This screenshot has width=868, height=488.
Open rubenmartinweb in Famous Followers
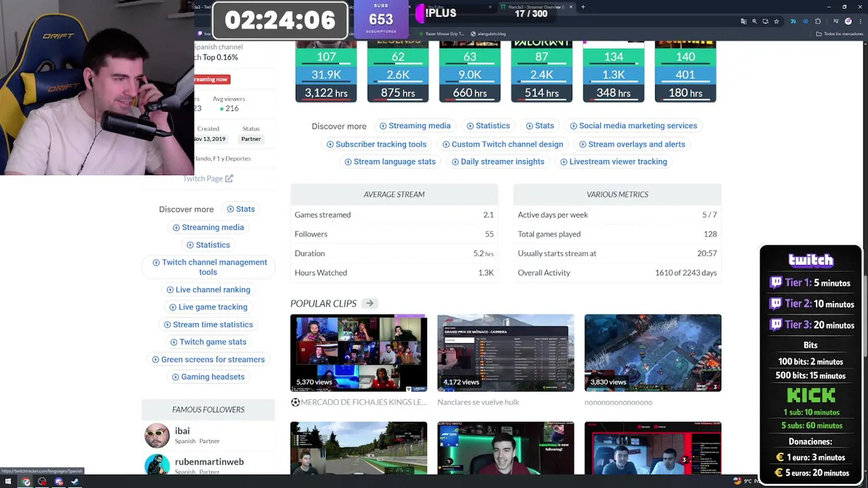pyautogui.click(x=209, y=462)
